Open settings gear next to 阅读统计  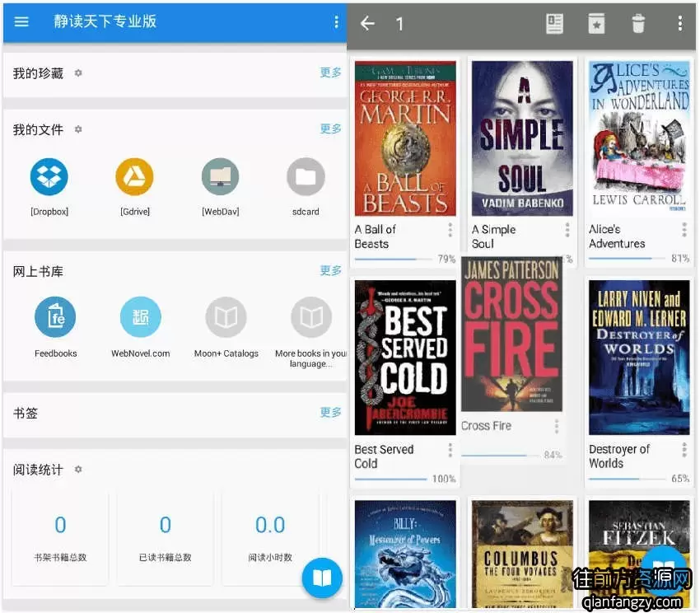coord(78,469)
